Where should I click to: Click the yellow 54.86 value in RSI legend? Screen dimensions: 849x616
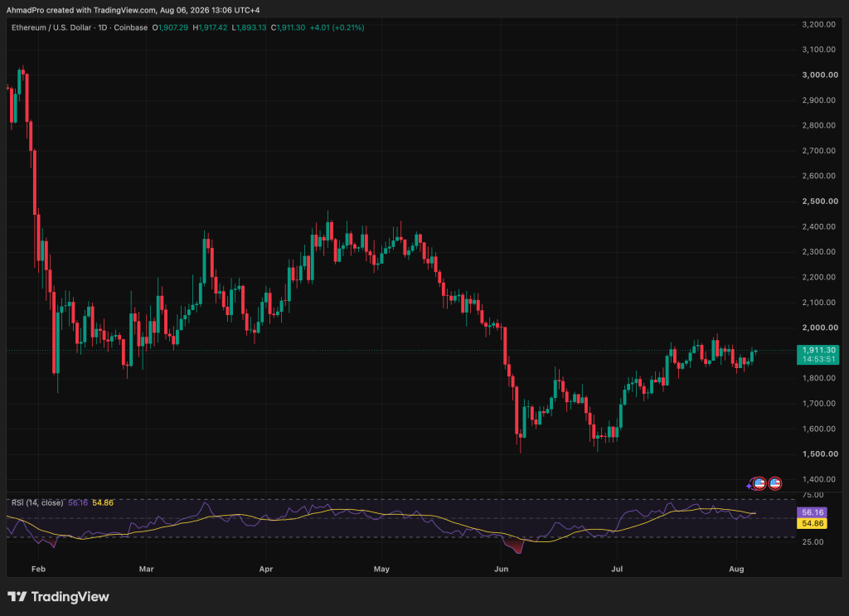click(103, 503)
